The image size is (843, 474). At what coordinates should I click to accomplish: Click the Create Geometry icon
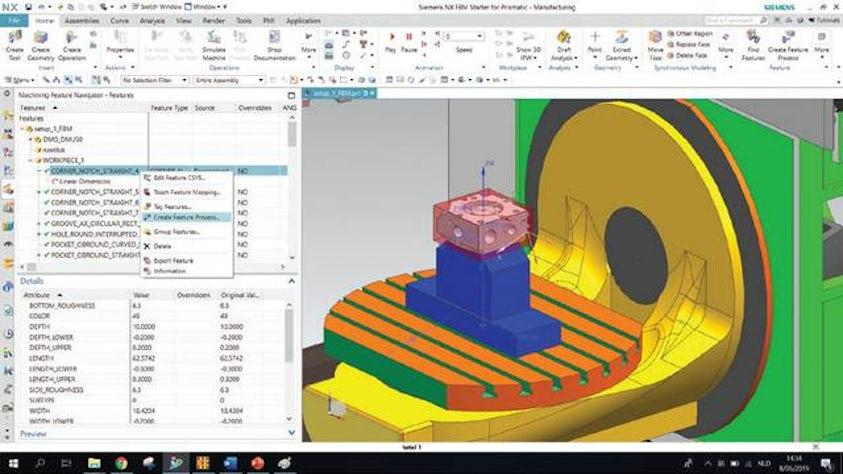pyautogui.click(x=41, y=44)
